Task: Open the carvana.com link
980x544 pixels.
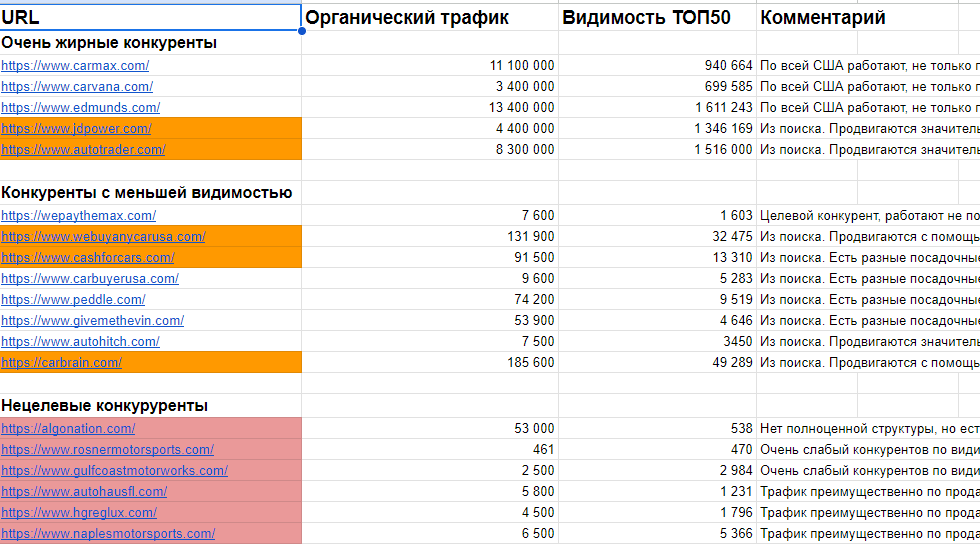Action: 77,87
